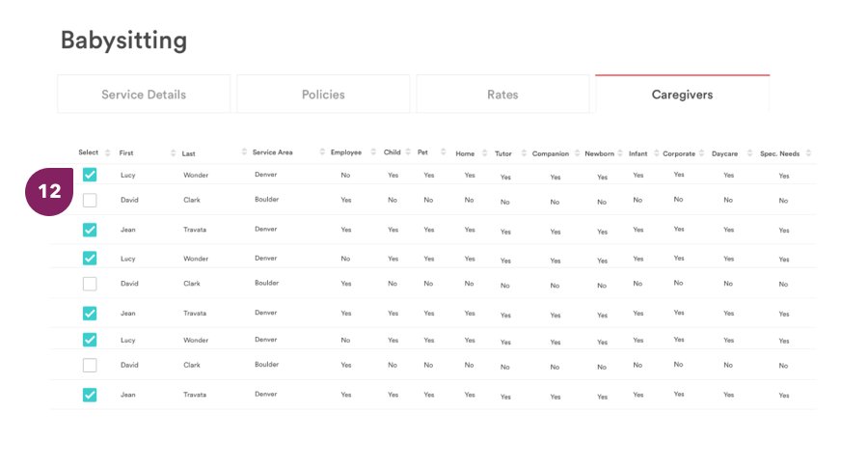
Task: Click sort arrows beside Home header
Action: 484,152
